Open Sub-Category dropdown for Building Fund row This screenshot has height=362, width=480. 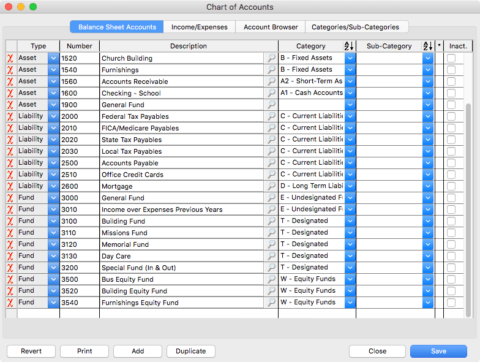[428, 221]
